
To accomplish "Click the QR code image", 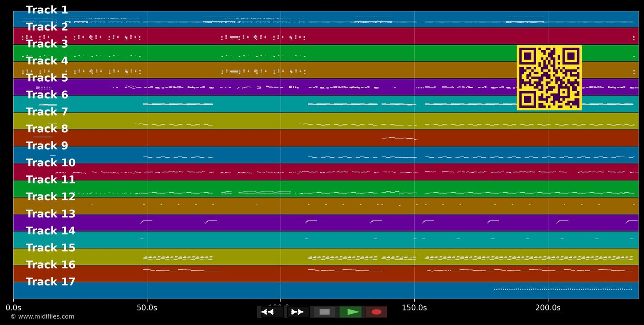I will [549, 78].
